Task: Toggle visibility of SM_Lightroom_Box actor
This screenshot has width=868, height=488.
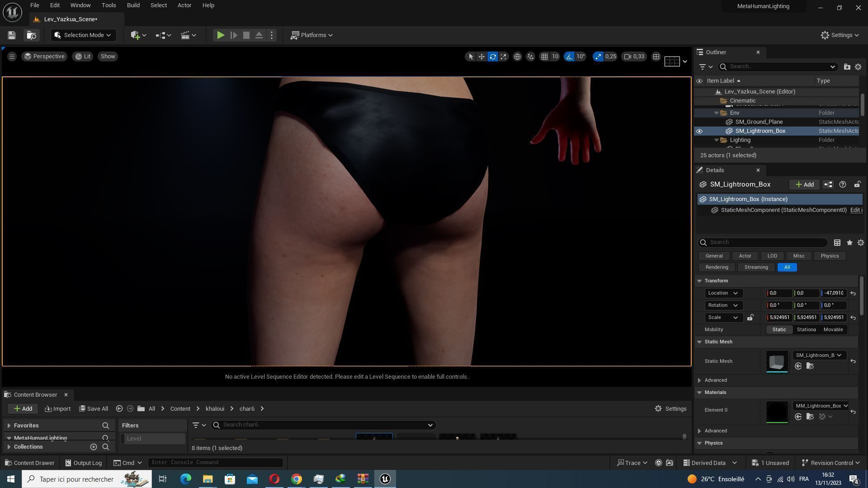Action: [699, 131]
